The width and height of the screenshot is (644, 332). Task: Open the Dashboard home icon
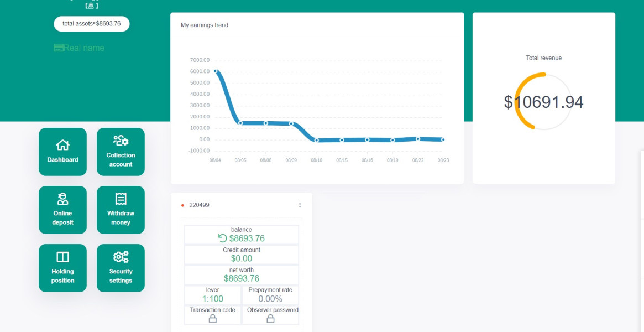62,145
